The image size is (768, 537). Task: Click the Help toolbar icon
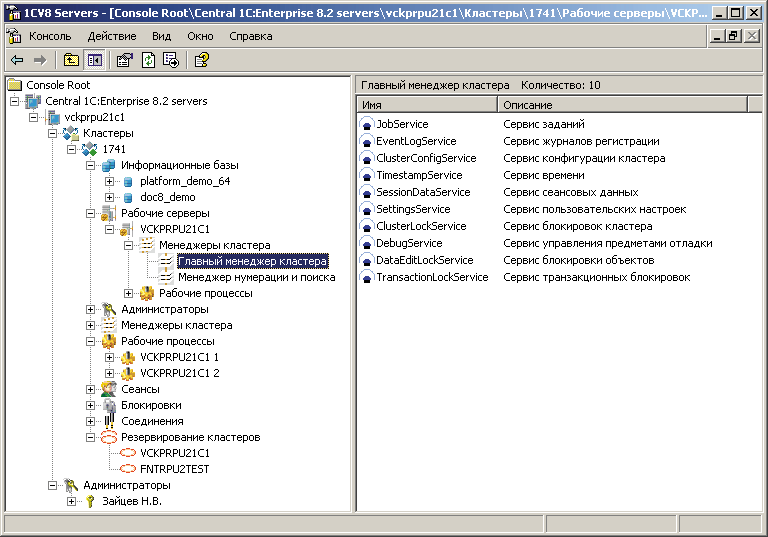(201, 60)
